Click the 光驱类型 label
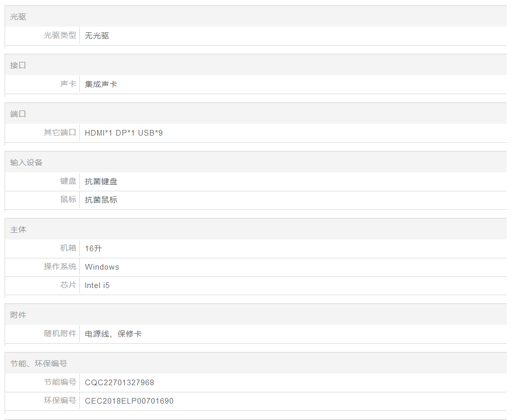The height and width of the screenshot is (420, 515). pos(60,35)
